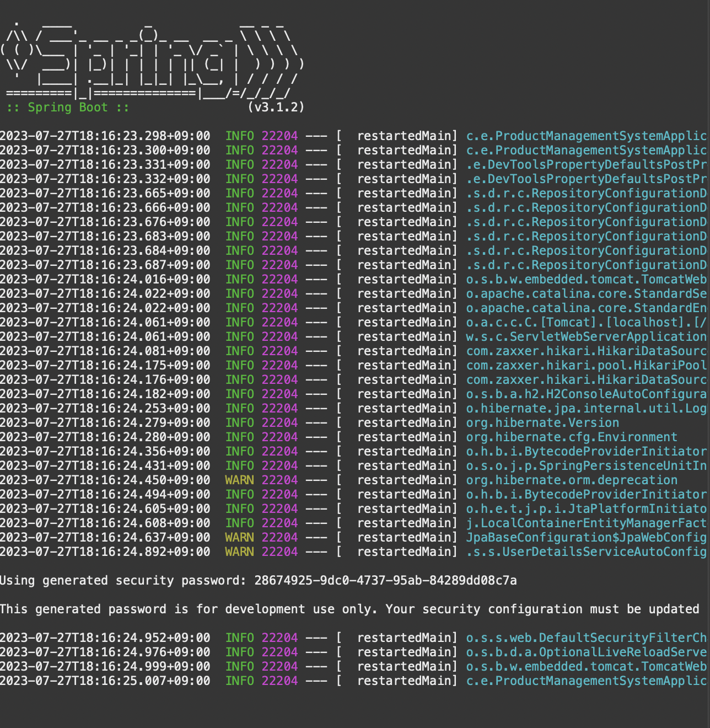Click .e.DevToolsPropertyDefaultsPostPr on the 18:16:23.332 line
This screenshot has height=728, width=710.
coord(587,179)
